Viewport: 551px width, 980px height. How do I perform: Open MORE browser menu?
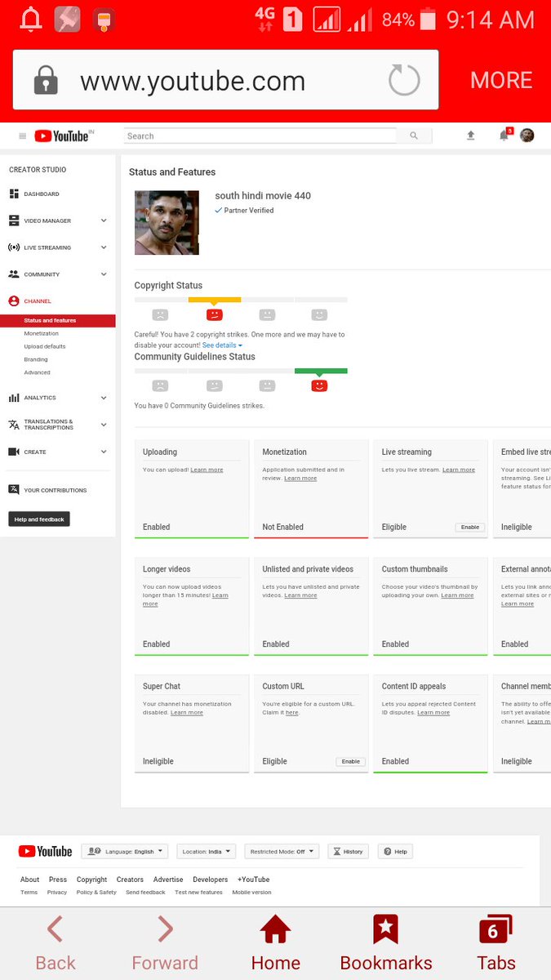[501, 80]
